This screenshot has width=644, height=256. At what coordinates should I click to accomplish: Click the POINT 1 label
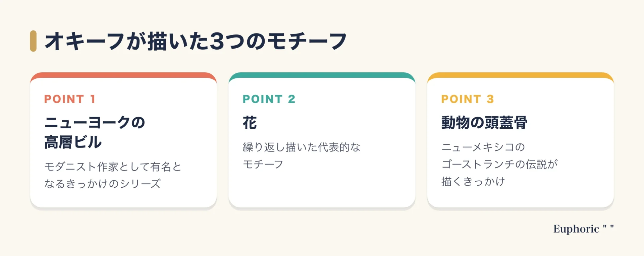coord(70,99)
